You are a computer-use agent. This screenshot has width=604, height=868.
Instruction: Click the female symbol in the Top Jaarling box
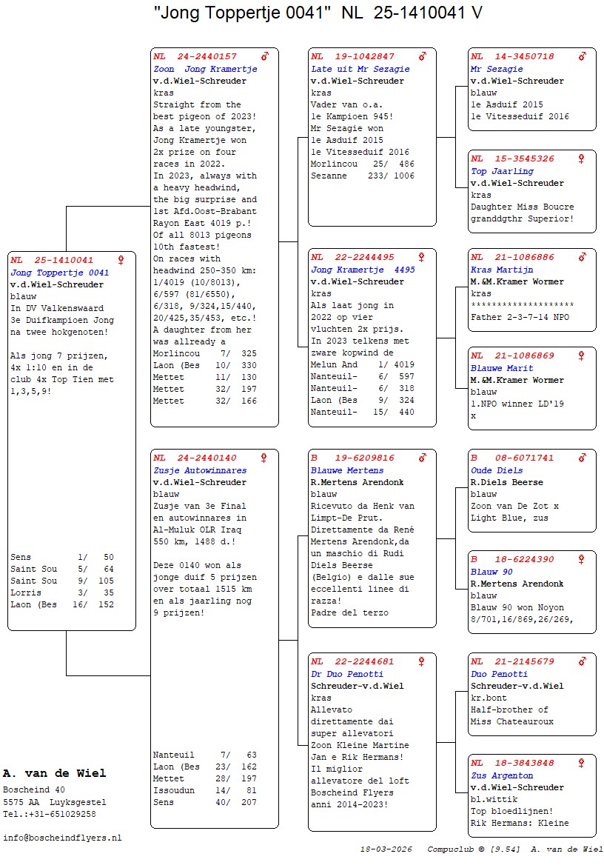click(582, 158)
